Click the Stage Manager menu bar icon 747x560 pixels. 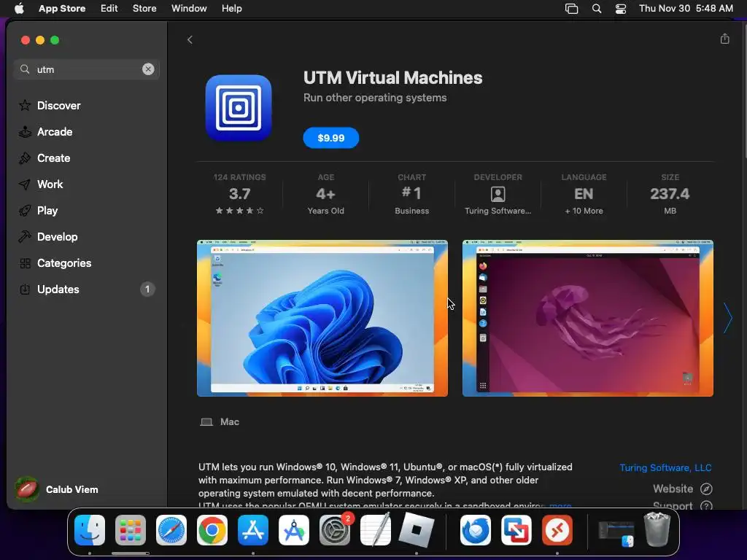point(571,9)
